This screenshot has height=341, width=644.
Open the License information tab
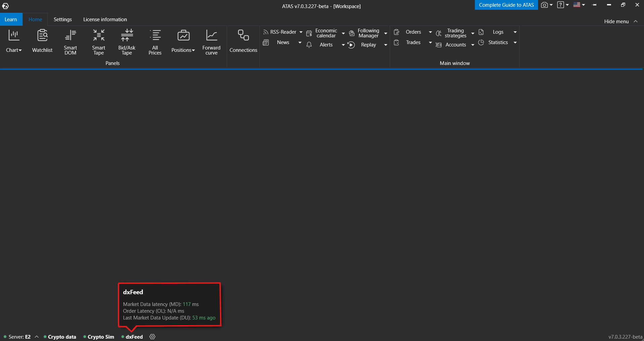(105, 20)
